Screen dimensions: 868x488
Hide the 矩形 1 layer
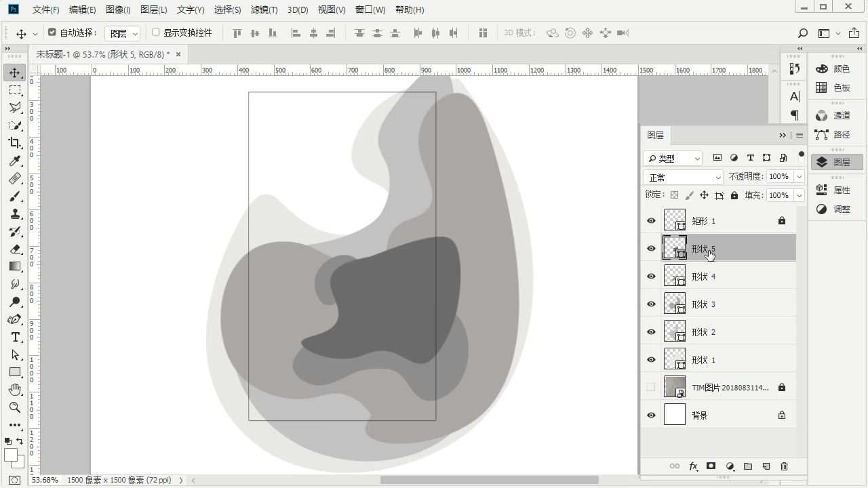tap(651, 221)
